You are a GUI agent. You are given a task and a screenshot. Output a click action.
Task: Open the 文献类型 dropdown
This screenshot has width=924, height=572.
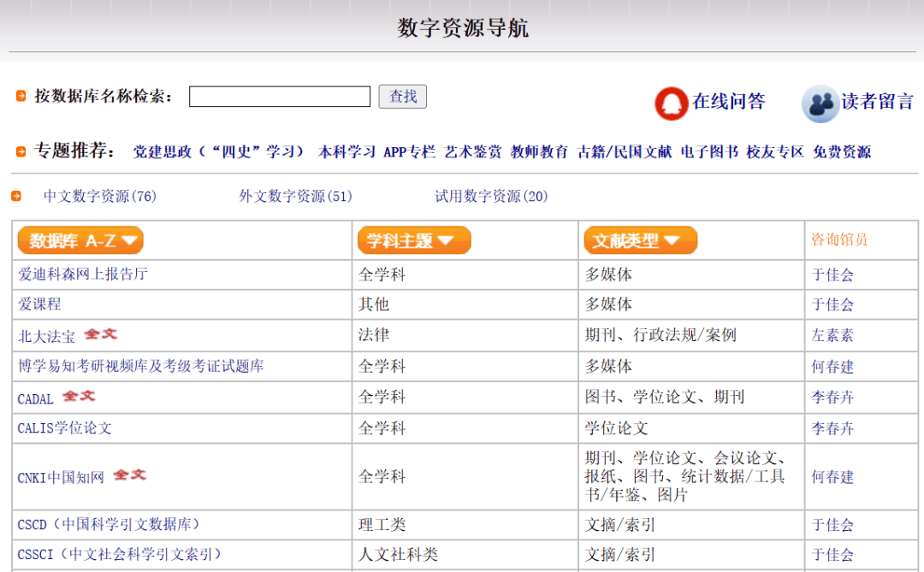click(641, 240)
